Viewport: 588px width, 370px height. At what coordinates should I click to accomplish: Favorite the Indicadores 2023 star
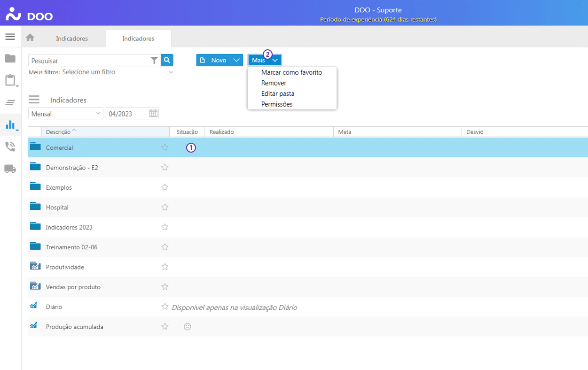coord(165,227)
